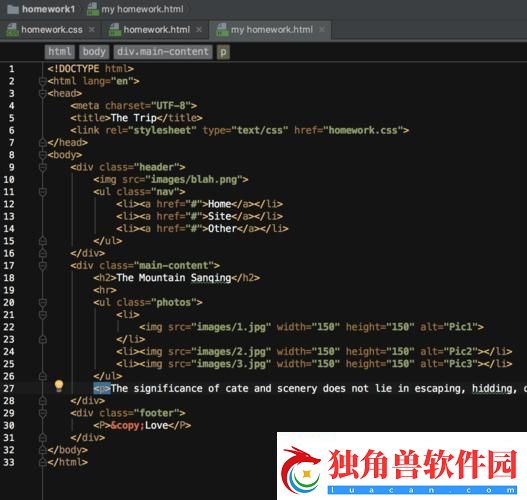Select the body breadcrumb

click(94, 52)
